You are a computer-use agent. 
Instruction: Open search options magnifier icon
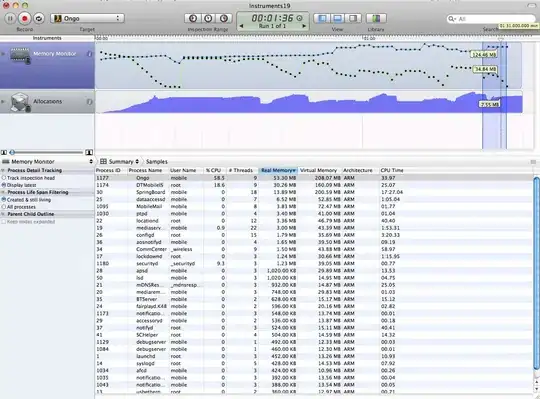pos(451,19)
